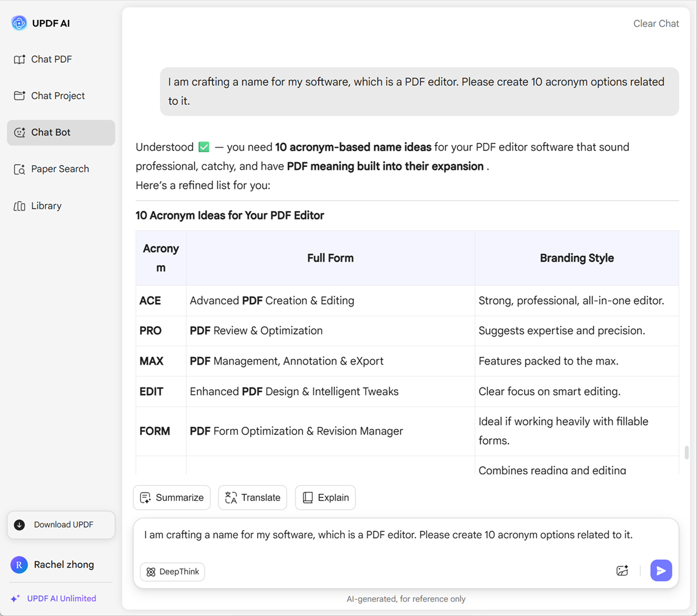Click the PRO acronym cell
697x616 pixels.
click(x=161, y=331)
